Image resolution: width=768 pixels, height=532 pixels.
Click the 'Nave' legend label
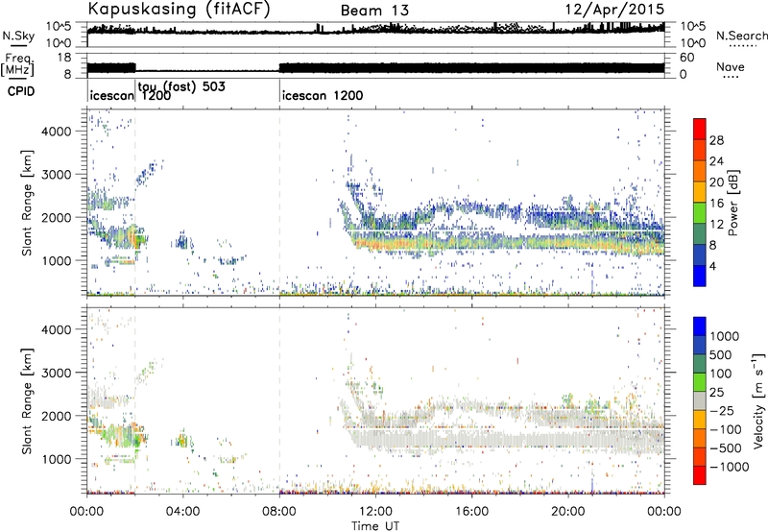click(x=730, y=66)
